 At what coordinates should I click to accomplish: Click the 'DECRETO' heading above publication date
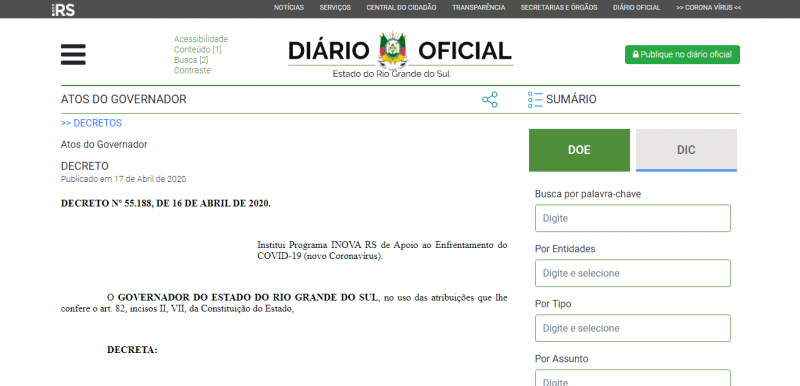(85, 166)
